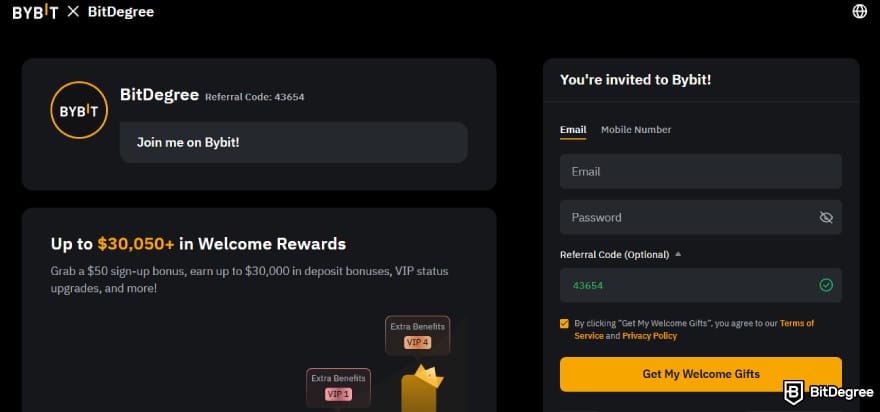880x412 pixels.
Task: Click the VIP 1 Extra Benefits badge
Action: pyautogui.click(x=338, y=387)
